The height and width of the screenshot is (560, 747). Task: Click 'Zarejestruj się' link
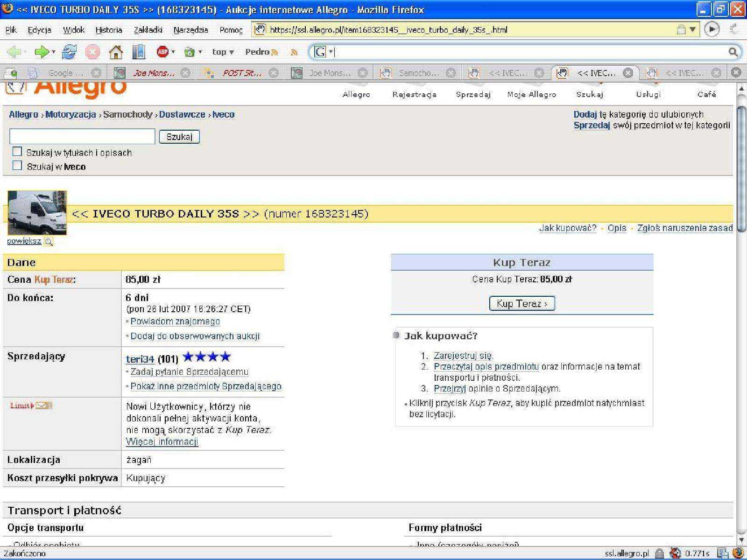coord(463,356)
